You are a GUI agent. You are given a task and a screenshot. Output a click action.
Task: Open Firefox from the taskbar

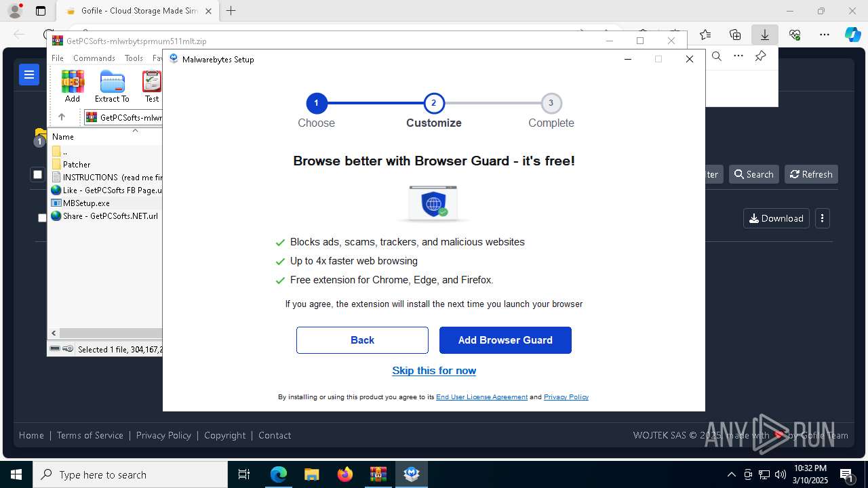tap(345, 474)
